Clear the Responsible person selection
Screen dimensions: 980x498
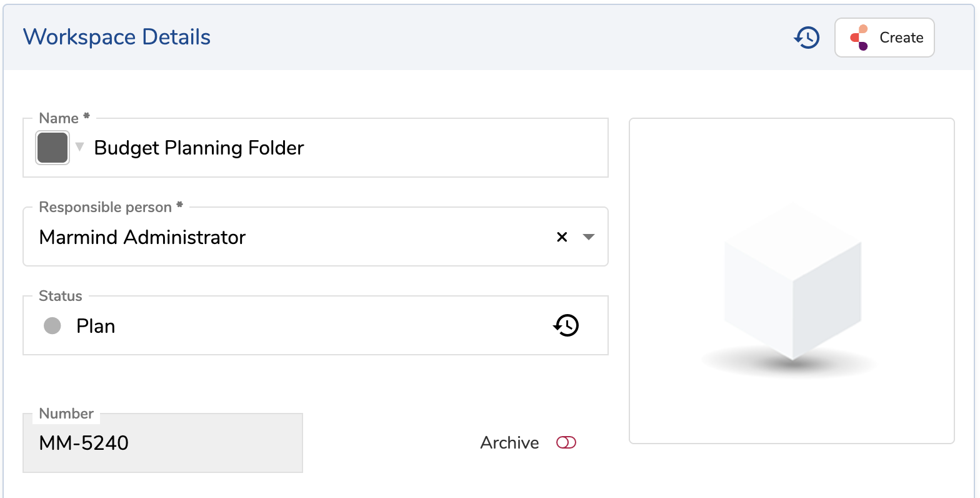(x=562, y=237)
